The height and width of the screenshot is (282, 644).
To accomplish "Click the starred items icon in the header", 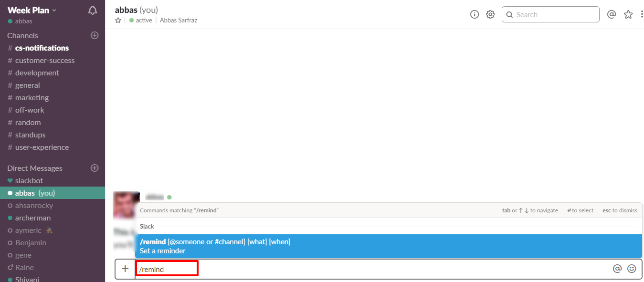I will click(x=628, y=14).
